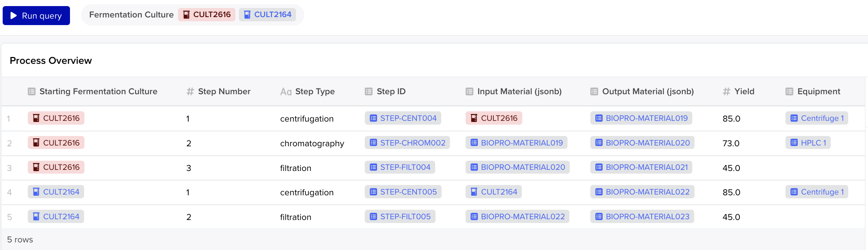
Task: Click the chromatography step type cell
Action: [x=312, y=144]
